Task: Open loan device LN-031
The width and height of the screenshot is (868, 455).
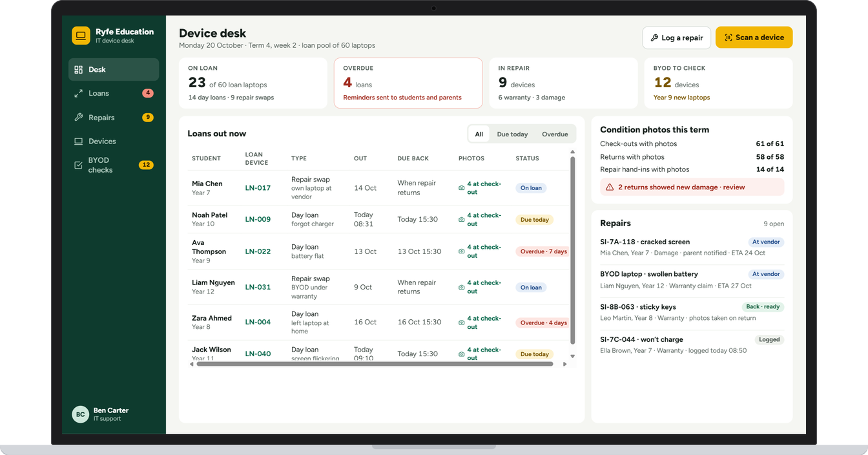Action: tap(258, 287)
